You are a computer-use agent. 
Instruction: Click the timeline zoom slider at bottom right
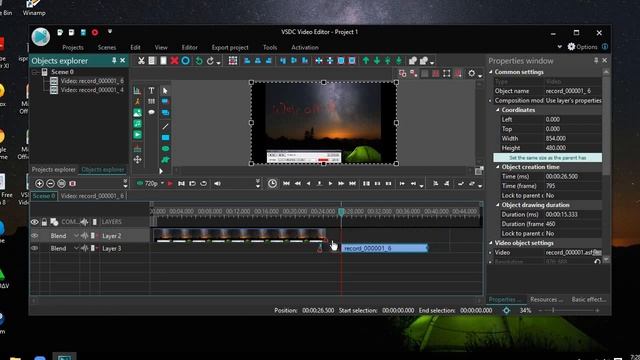553,311
